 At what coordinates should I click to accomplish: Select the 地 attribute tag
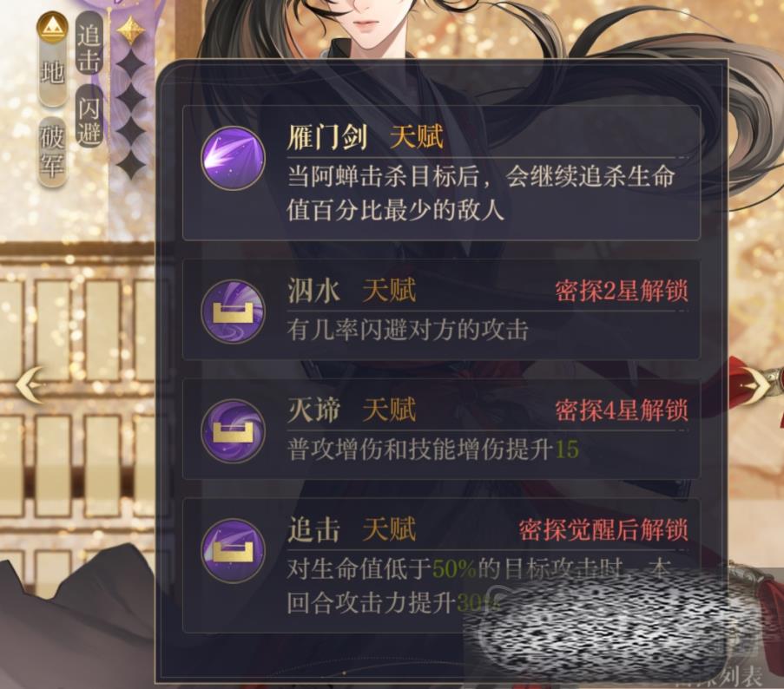pyautogui.click(x=52, y=74)
